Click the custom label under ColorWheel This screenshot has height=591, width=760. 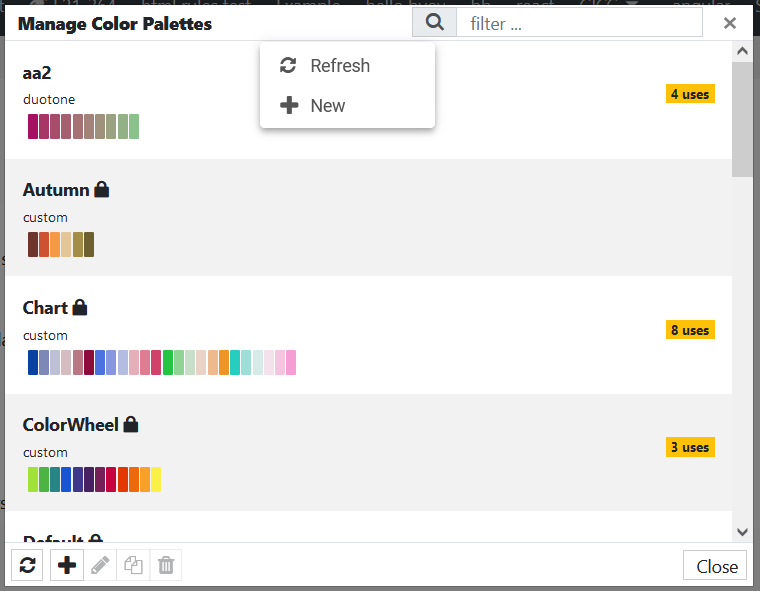click(x=45, y=452)
